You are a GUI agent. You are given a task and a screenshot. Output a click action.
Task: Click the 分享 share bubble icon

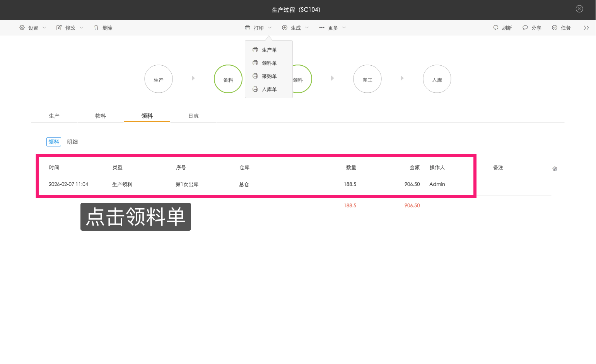pos(525,28)
